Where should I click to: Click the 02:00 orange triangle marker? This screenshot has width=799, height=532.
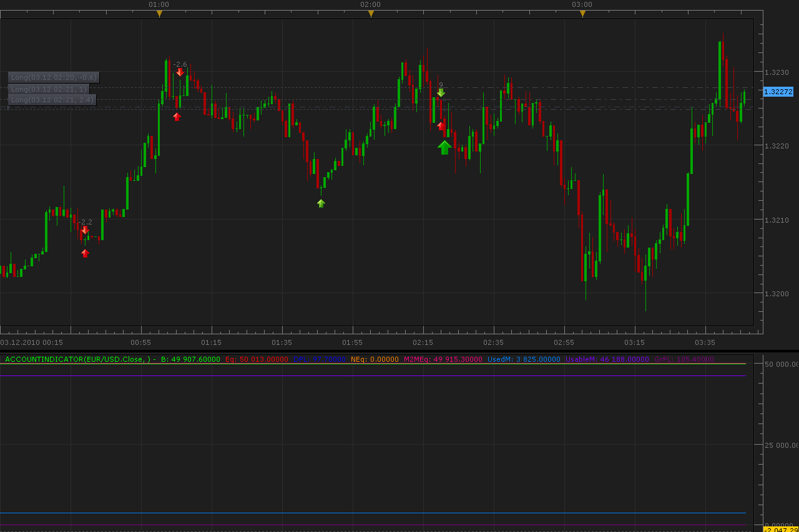371,13
